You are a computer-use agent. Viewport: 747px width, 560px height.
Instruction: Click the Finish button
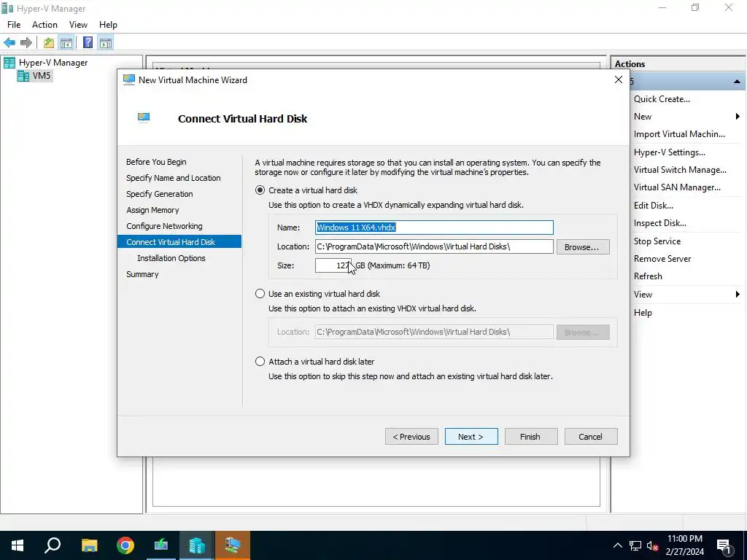click(x=531, y=437)
